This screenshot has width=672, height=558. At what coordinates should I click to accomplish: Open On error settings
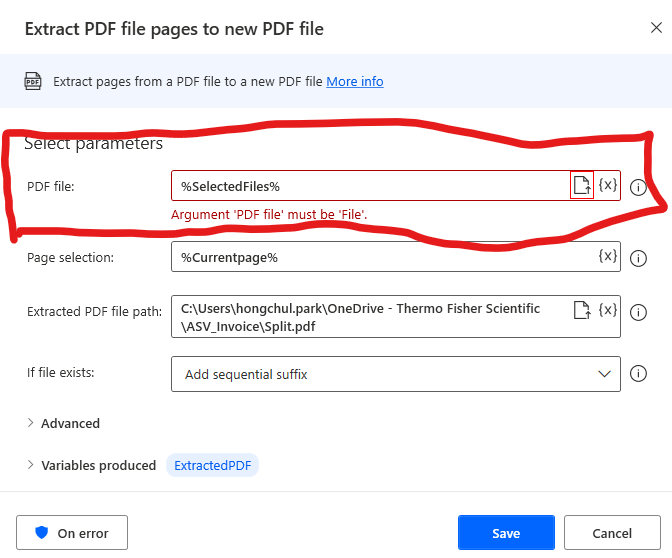(72, 533)
